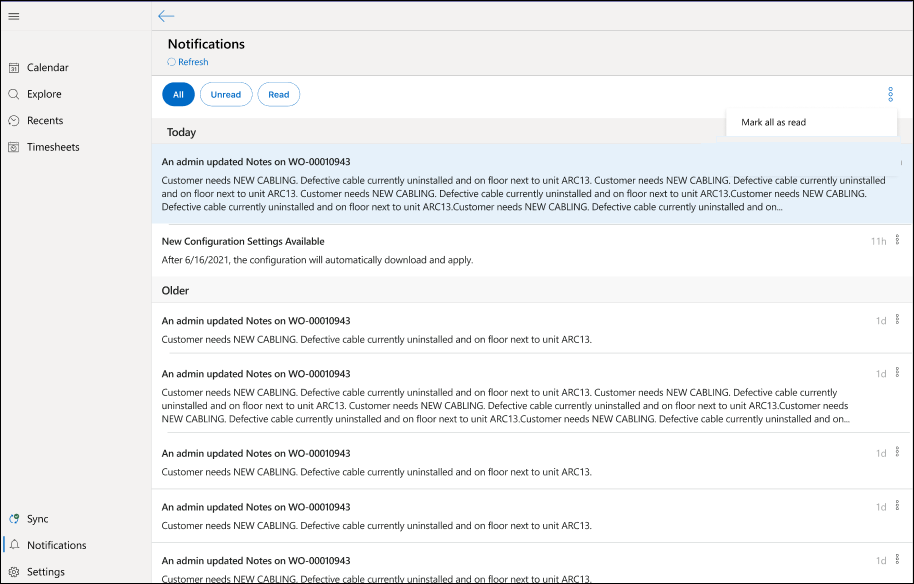Click the Sync status icon
This screenshot has height=584, width=914.
tap(14, 519)
